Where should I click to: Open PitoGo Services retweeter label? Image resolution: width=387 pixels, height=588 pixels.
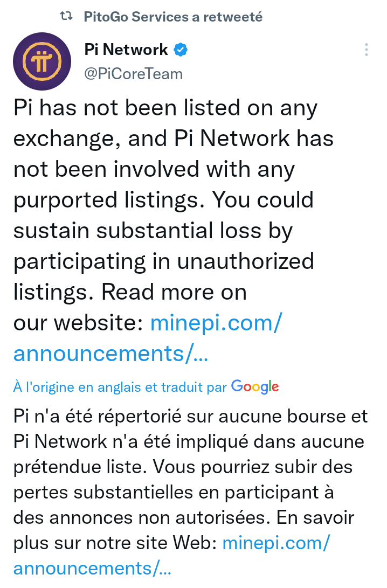[x=172, y=17]
